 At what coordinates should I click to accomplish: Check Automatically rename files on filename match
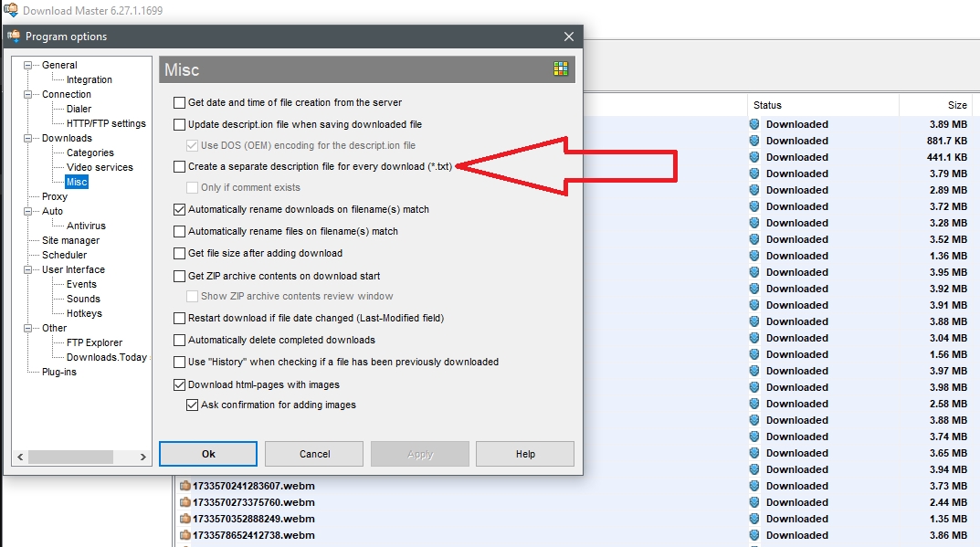coord(179,231)
